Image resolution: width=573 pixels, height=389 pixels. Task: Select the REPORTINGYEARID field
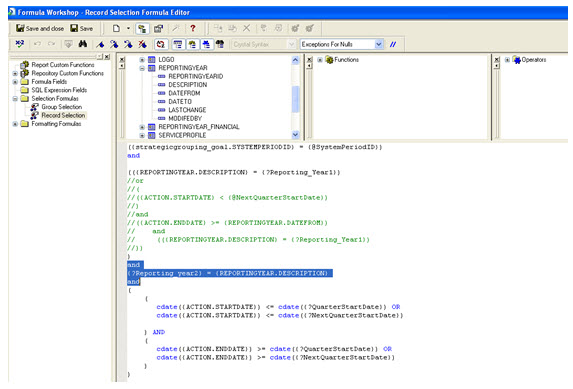[196, 76]
